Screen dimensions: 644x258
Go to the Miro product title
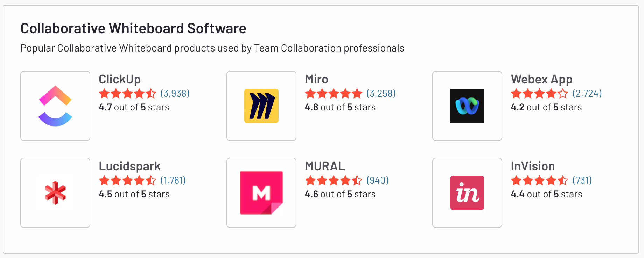316,79
